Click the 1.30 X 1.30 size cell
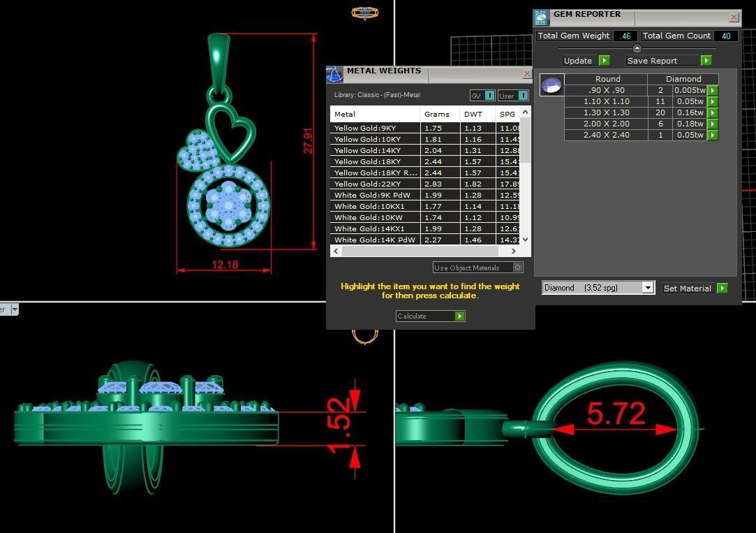The height and width of the screenshot is (533, 756). [x=606, y=112]
